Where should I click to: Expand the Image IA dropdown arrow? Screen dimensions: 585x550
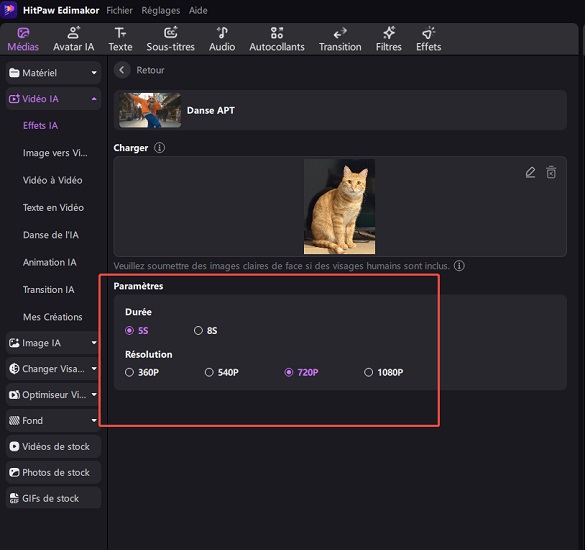(x=94, y=343)
